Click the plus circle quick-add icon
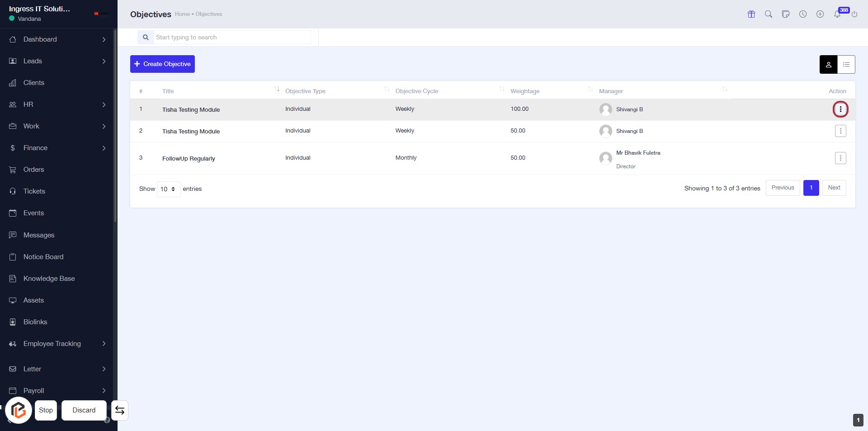This screenshot has height=431, width=868. [820, 14]
